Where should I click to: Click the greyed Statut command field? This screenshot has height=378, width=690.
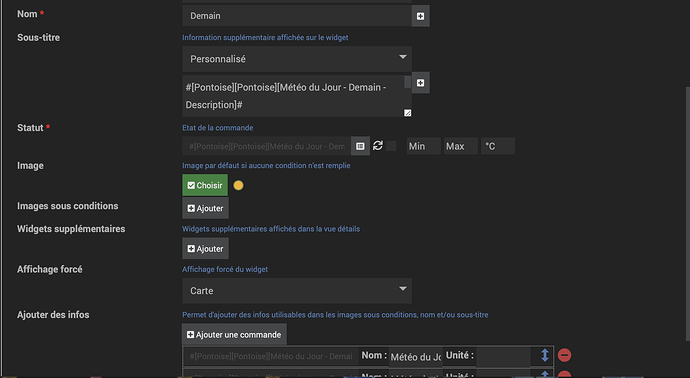[267, 146]
